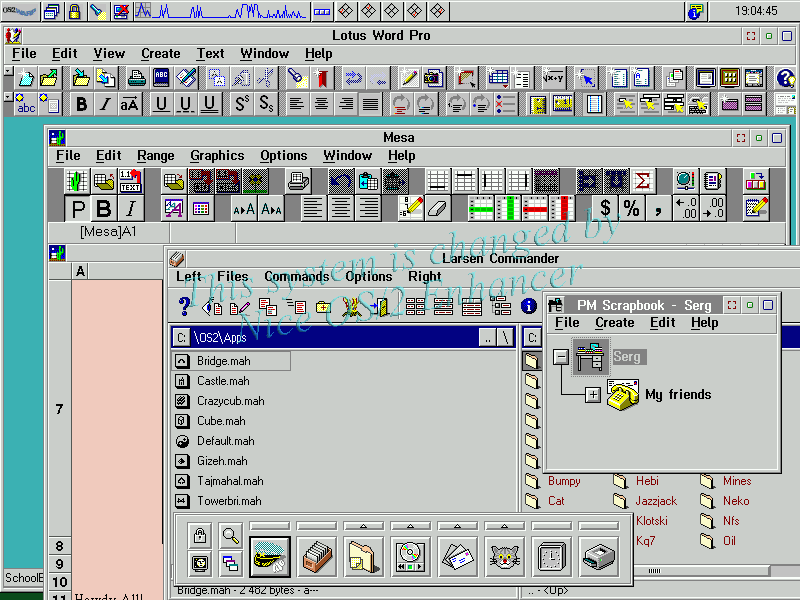The height and width of the screenshot is (600, 800).
Task: Click Italic button in Word Pro toolbar
Action: click(x=105, y=104)
